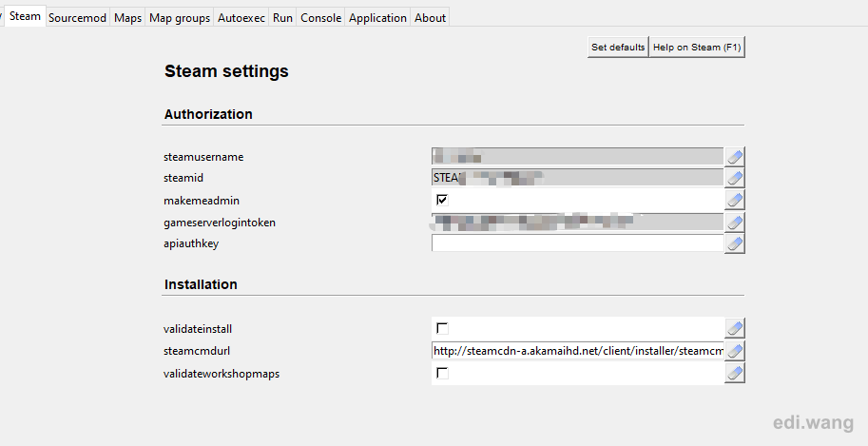
Task: Open the Maps tab
Action: 128,18
